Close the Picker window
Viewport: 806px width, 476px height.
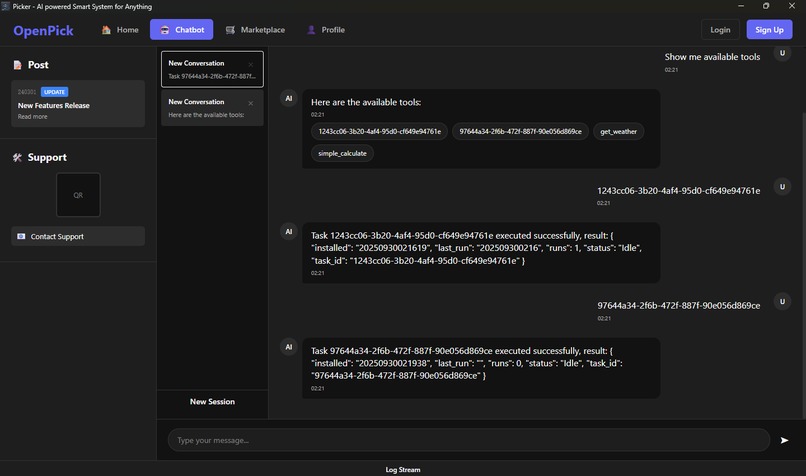coord(792,6)
